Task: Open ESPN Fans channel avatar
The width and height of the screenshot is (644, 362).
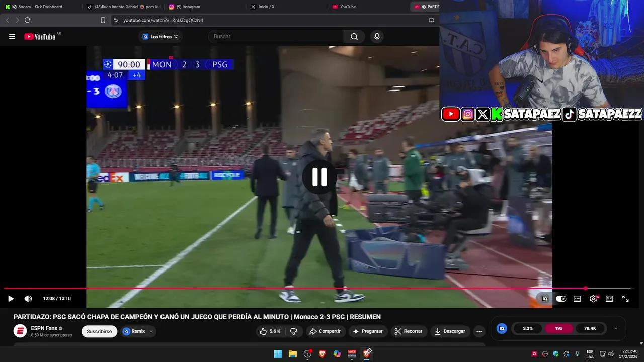Action: [x=20, y=331]
